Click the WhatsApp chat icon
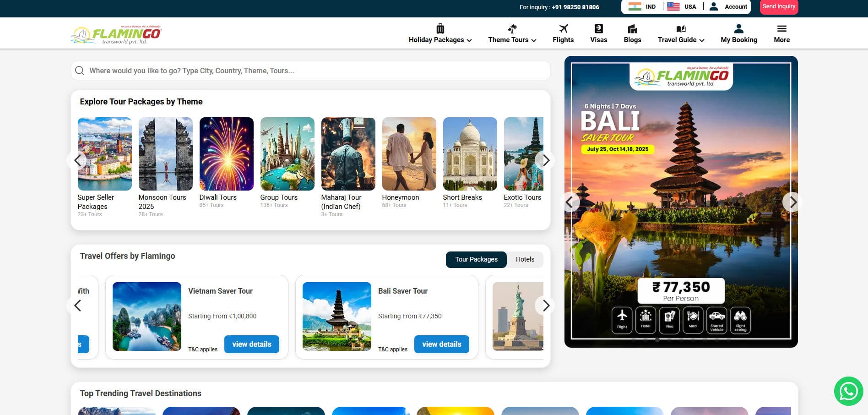 pos(848,391)
